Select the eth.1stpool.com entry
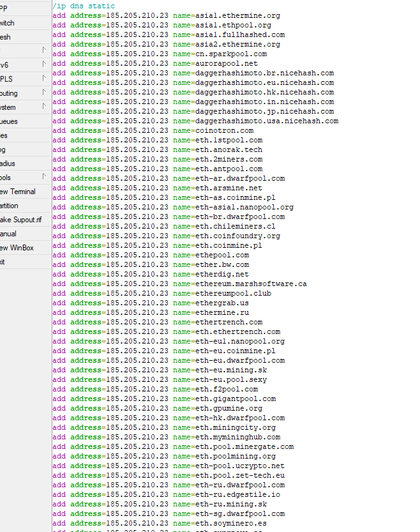Image resolution: width=420 pixels, height=532 pixels. pyautogui.click(x=158, y=140)
